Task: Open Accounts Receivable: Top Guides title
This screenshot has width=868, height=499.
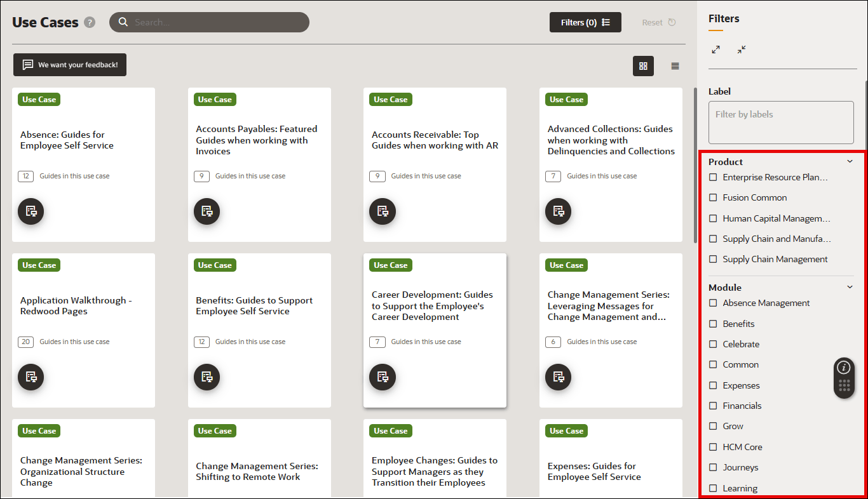Action: click(435, 140)
